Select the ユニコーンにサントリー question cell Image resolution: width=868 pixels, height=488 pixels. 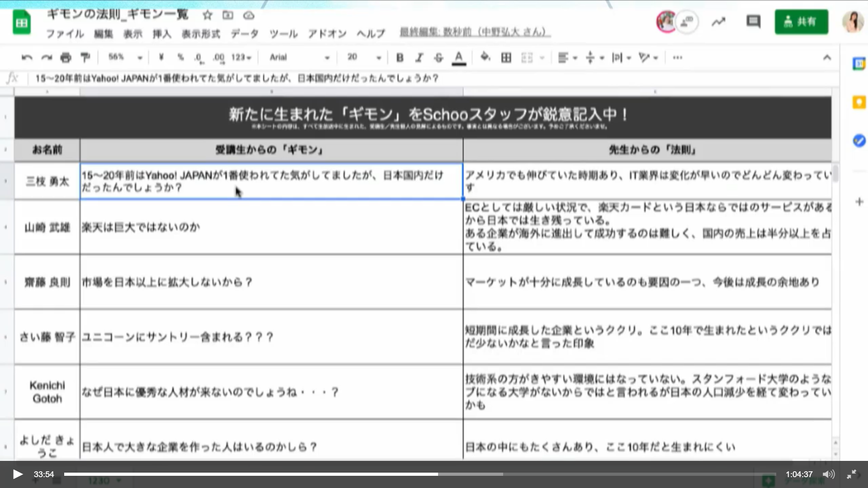click(x=271, y=337)
